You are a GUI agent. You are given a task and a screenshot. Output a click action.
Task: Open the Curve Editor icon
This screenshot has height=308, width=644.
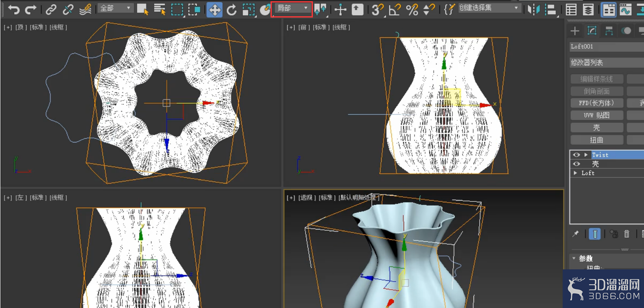coord(625,9)
